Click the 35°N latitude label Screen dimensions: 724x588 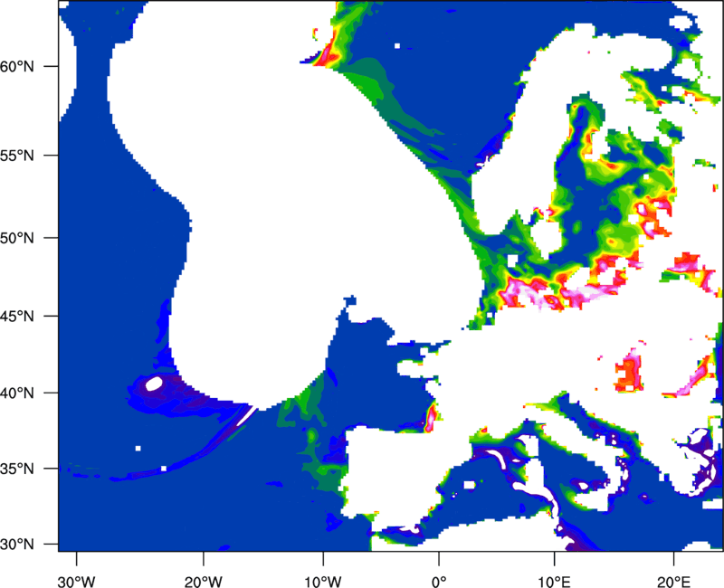click(17, 469)
